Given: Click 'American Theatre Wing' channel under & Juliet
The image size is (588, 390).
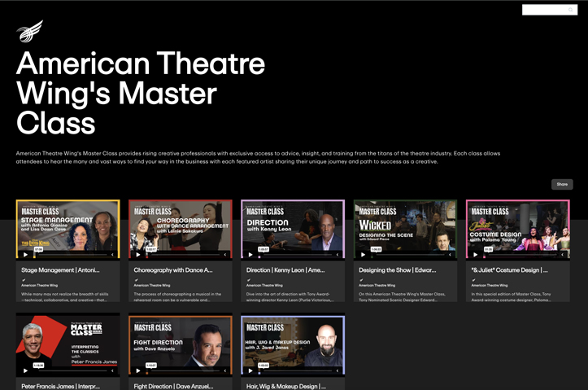Looking at the screenshot, I should click(x=490, y=285).
